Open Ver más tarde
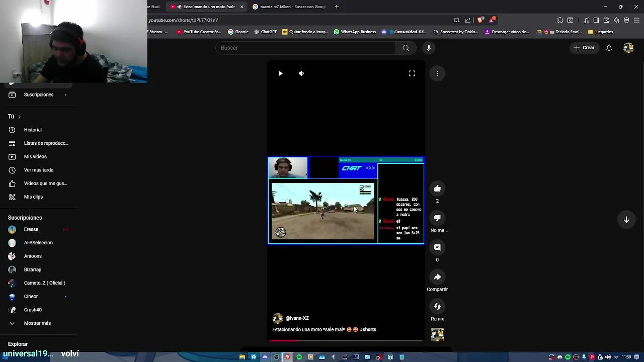Image resolution: width=644 pixels, height=362 pixels. (38, 170)
